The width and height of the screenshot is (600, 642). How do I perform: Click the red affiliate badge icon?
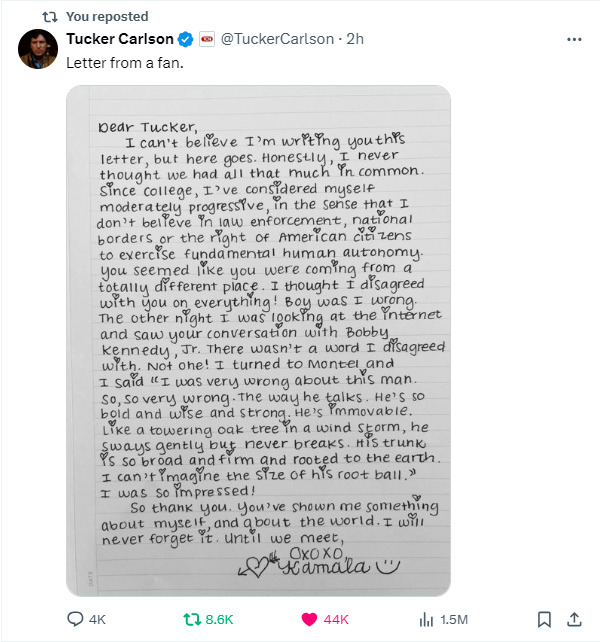click(x=207, y=39)
